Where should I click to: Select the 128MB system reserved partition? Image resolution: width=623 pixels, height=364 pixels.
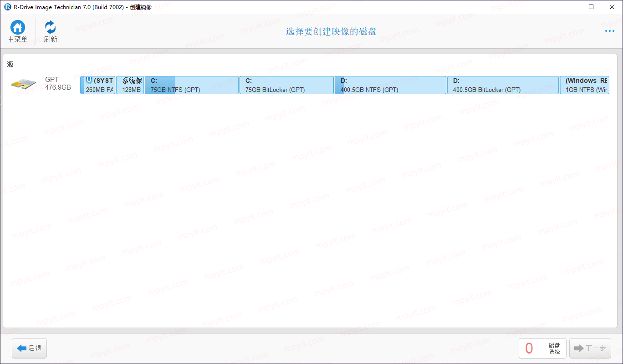130,85
